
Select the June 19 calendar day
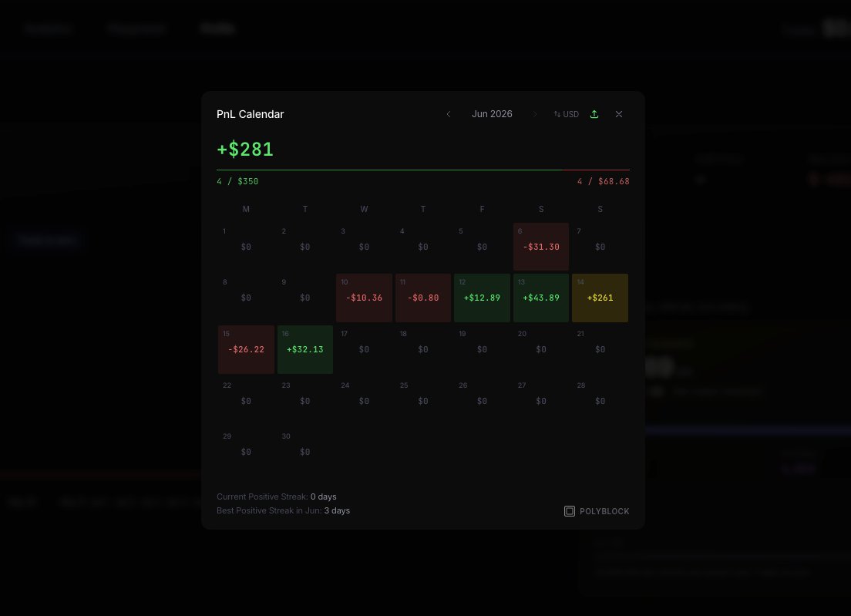(x=482, y=349)
